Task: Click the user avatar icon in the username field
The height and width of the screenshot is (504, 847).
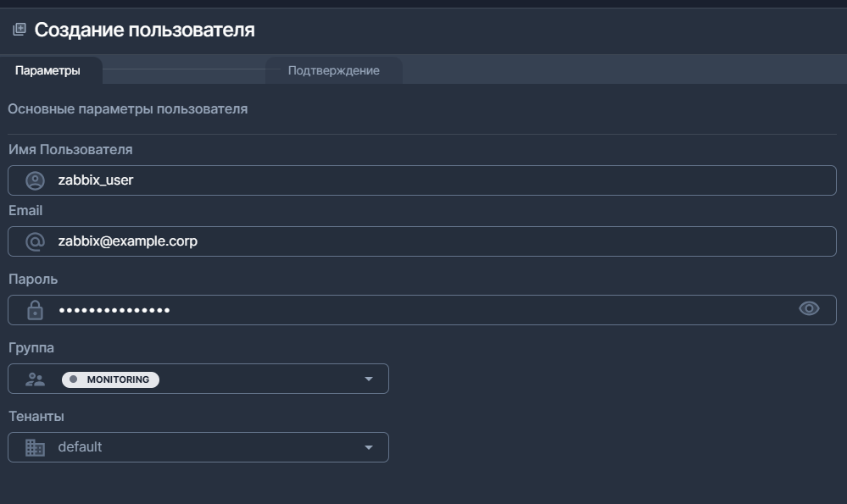Action: [35, 180]
